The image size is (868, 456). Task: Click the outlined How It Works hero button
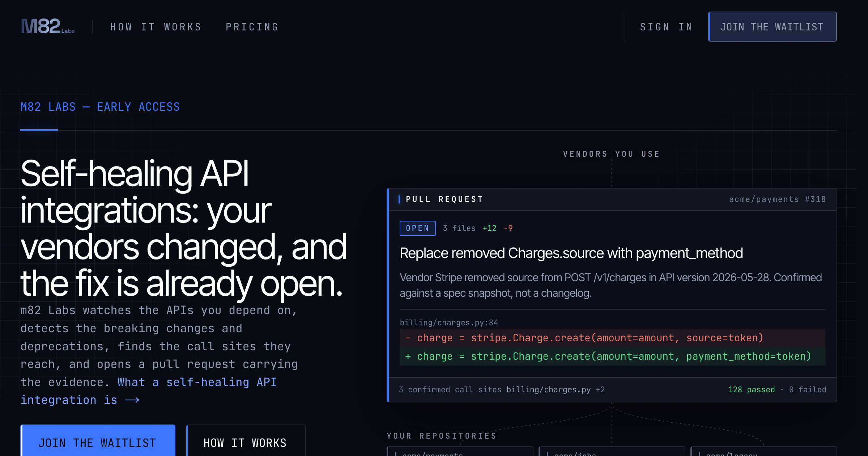point(246,441)
